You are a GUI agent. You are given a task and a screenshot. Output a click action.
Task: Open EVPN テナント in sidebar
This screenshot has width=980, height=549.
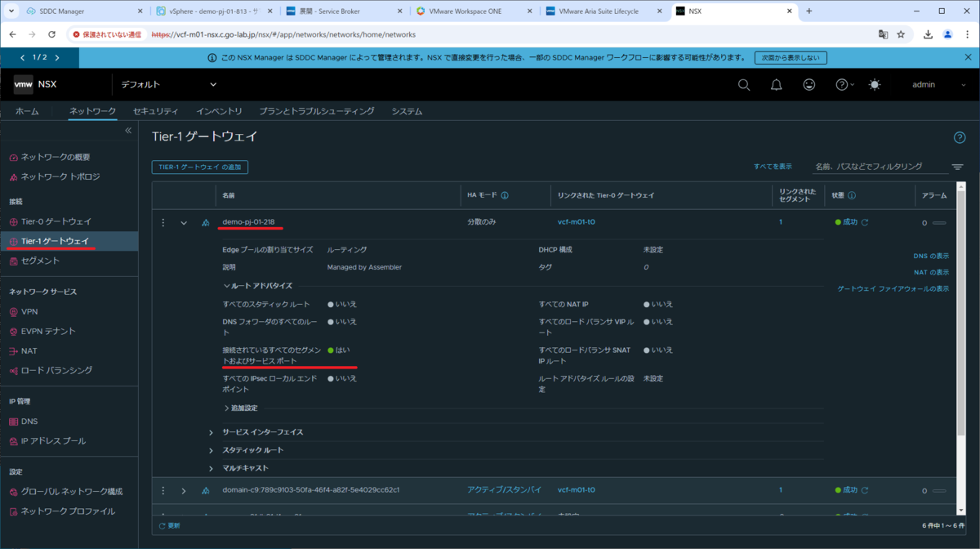tap(48, 331)
